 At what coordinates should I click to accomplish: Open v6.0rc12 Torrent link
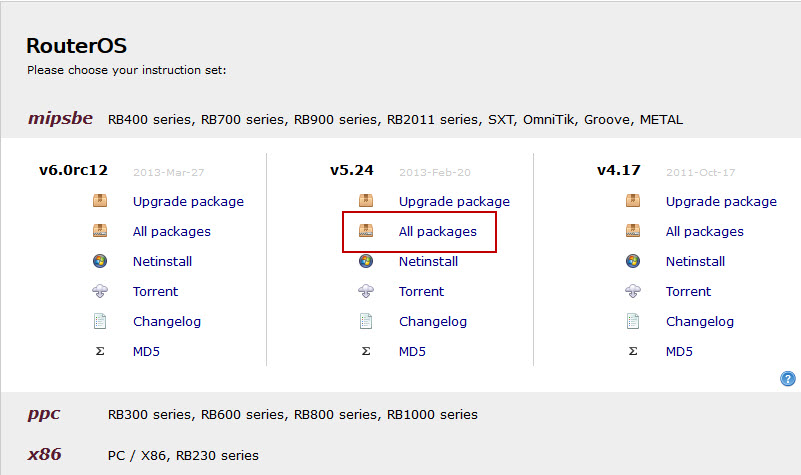click(155, 292)
